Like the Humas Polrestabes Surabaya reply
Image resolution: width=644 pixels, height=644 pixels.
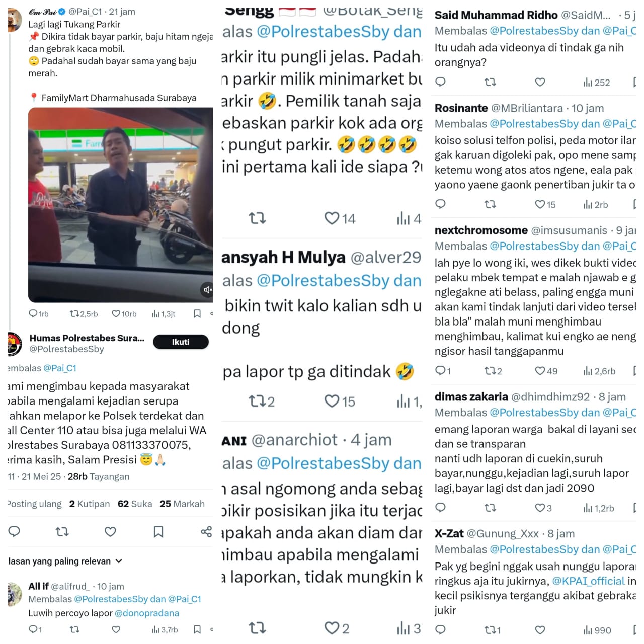pyautogui.click(x=110, y=532)
